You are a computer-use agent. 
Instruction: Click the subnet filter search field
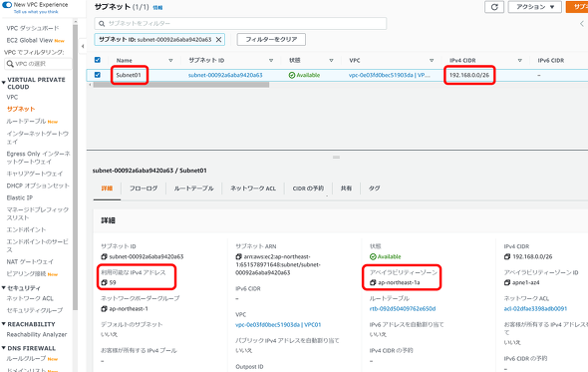coord(240,23)
